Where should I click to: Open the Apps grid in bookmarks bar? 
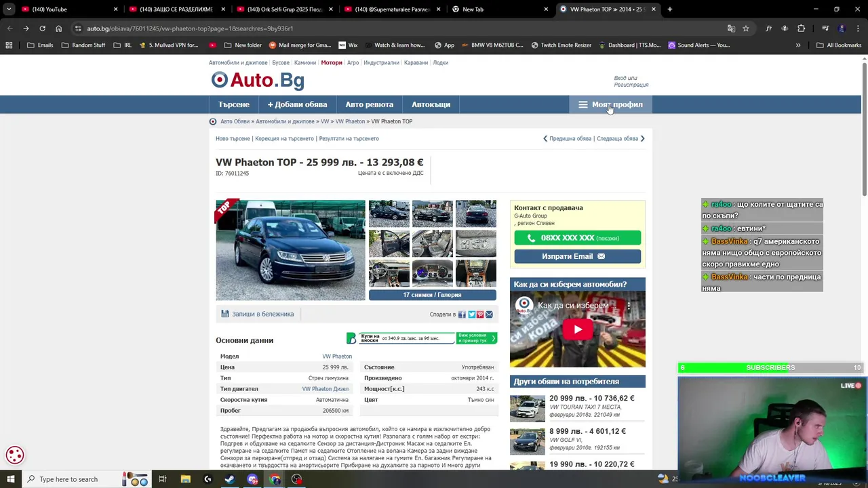(9, 45)
